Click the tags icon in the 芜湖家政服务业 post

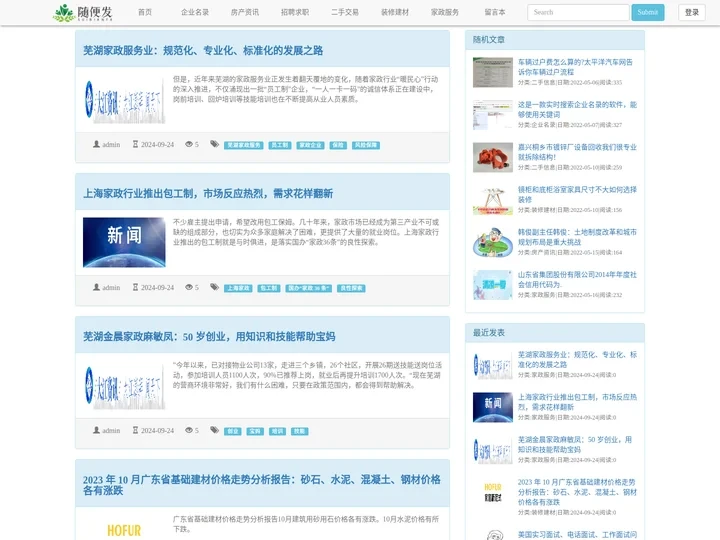pyautogui.click(x=214, y=144)
